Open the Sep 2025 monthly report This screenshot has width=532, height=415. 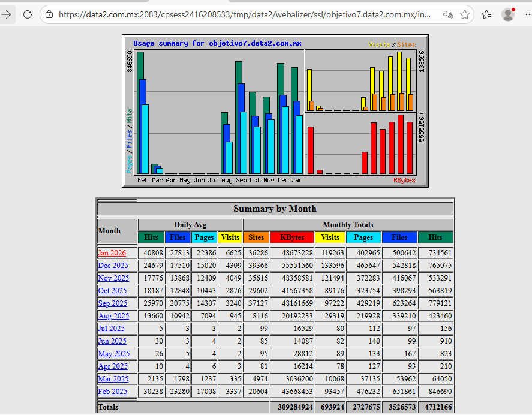point(113,303)
